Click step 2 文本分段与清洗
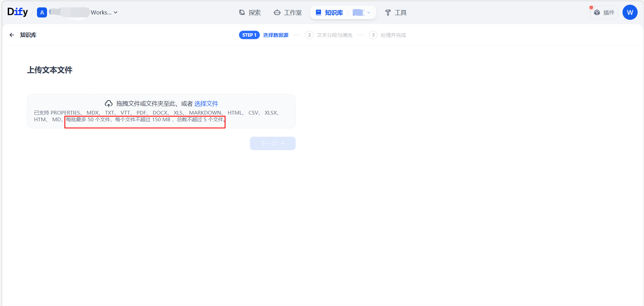The height and width of the screenshot is (306, 644). [329, 35]
